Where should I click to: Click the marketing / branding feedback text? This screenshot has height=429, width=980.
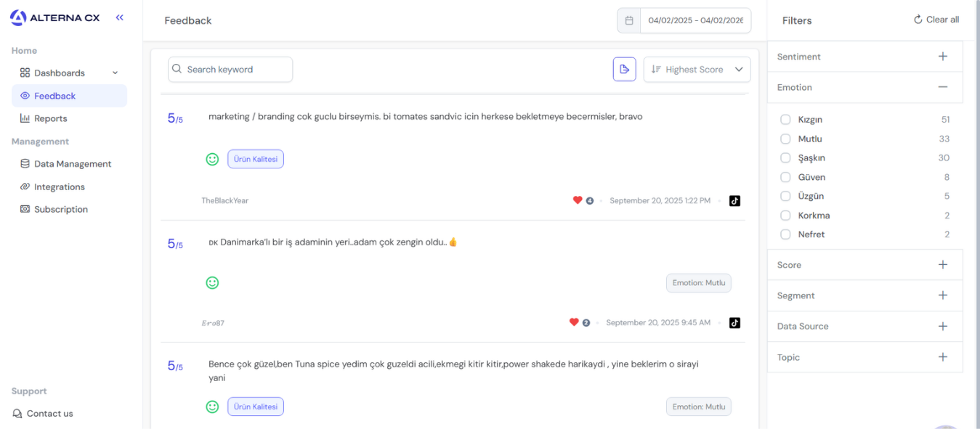426,116
